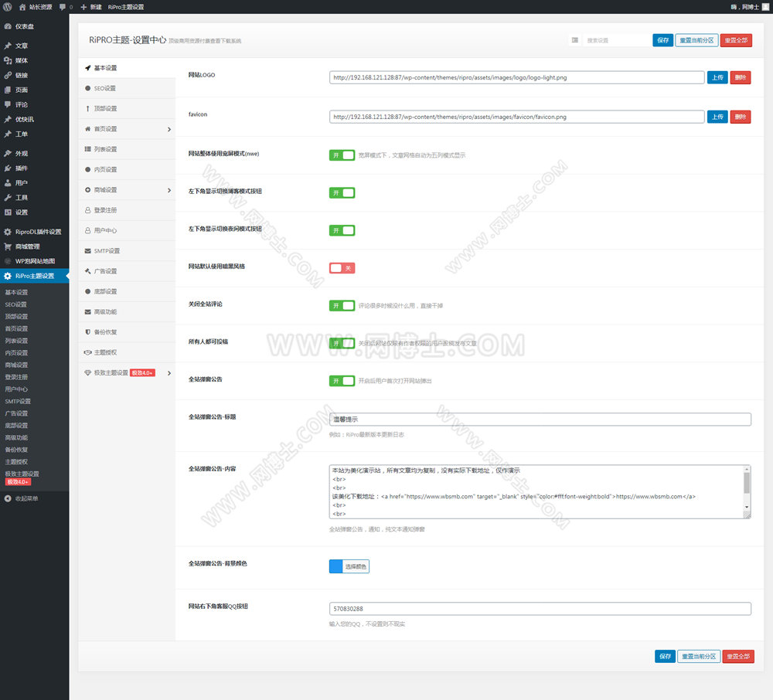This screenshot has width=773, height=700.
Task: Click the appearance brush icon (外观)
Action: (x=8, y=154)
